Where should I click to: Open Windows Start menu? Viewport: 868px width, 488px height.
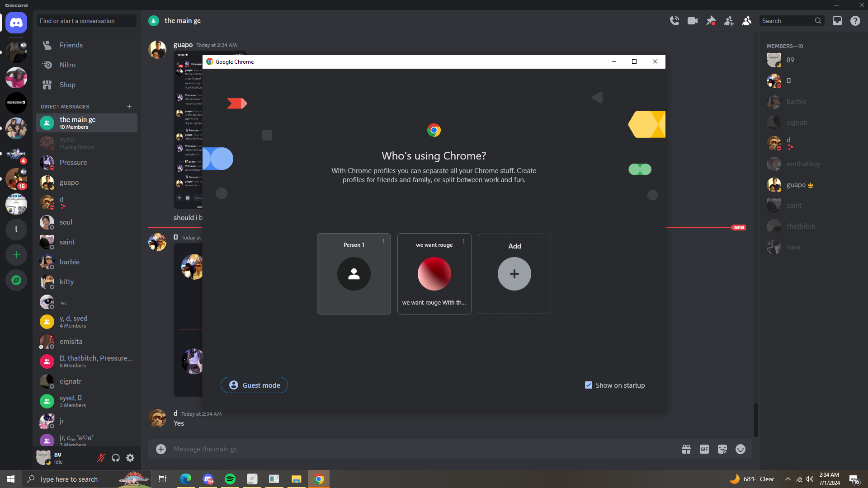coord(11,479)
